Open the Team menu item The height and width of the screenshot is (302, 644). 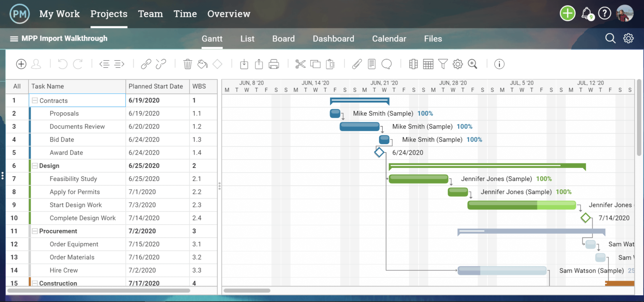tap(150, 14)
